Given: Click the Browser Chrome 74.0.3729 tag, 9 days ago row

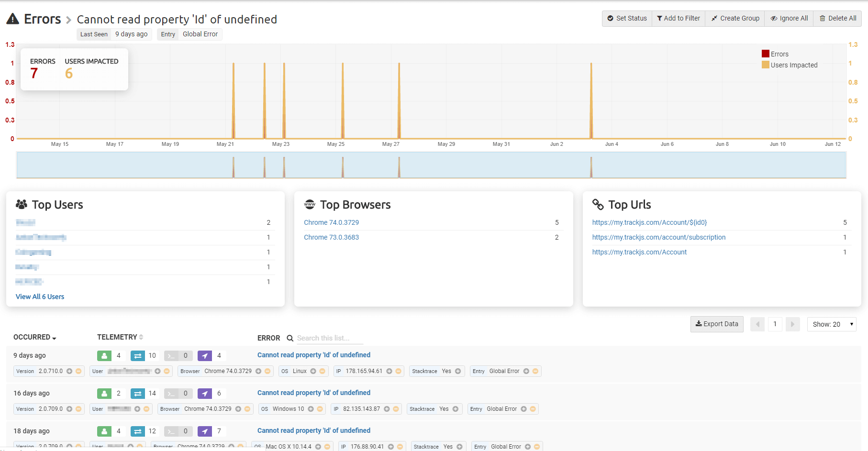Looking at the screenshot, I should click(225, 371).
